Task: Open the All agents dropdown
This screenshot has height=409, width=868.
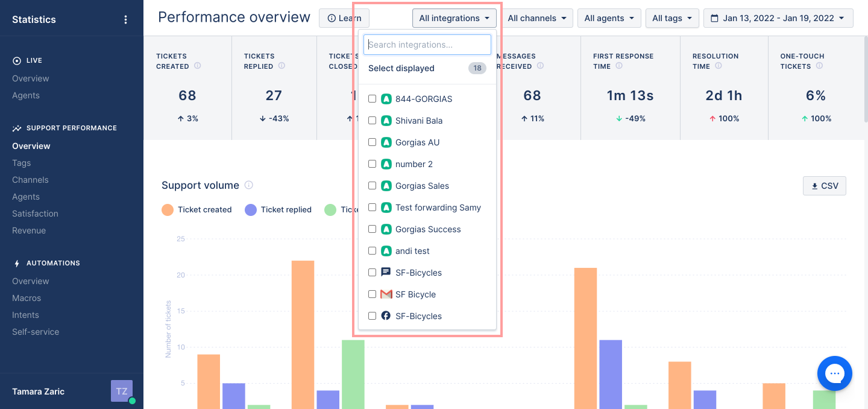Action: [x=609, y=18]
